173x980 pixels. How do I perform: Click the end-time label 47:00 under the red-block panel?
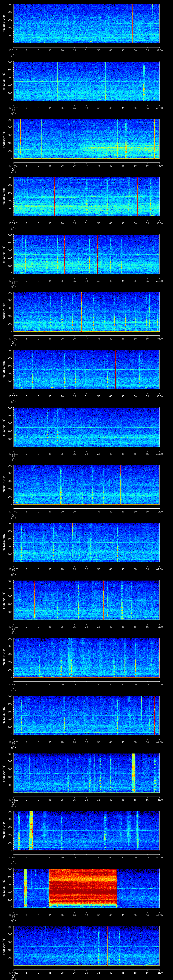159,915
